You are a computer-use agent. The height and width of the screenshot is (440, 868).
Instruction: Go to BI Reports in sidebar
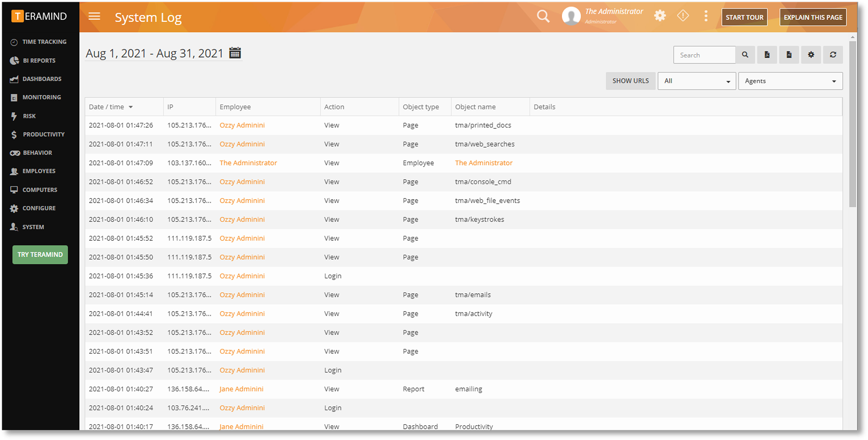pos(39,61)
